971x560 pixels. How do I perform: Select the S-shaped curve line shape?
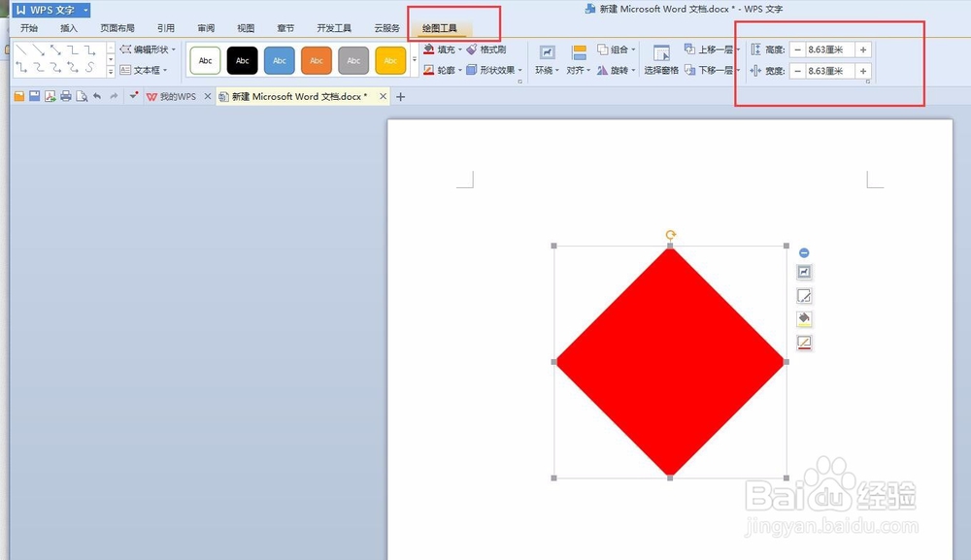(x=90, y=67)
